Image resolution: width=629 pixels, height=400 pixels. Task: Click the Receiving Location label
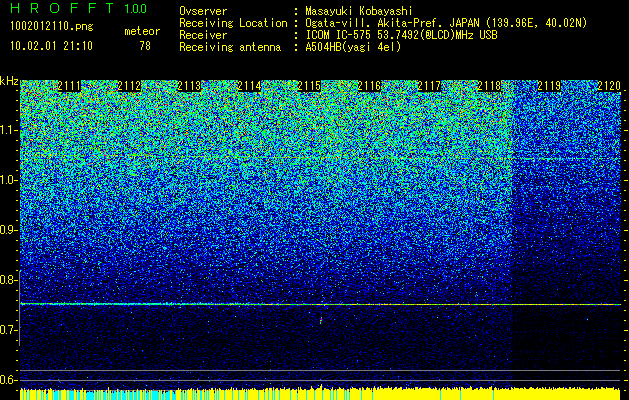point(233,23)
